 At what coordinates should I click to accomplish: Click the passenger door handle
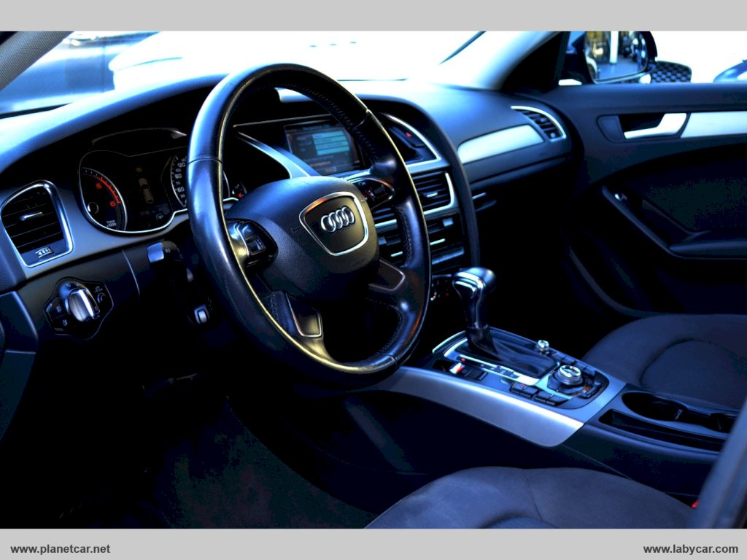point(654,125)
